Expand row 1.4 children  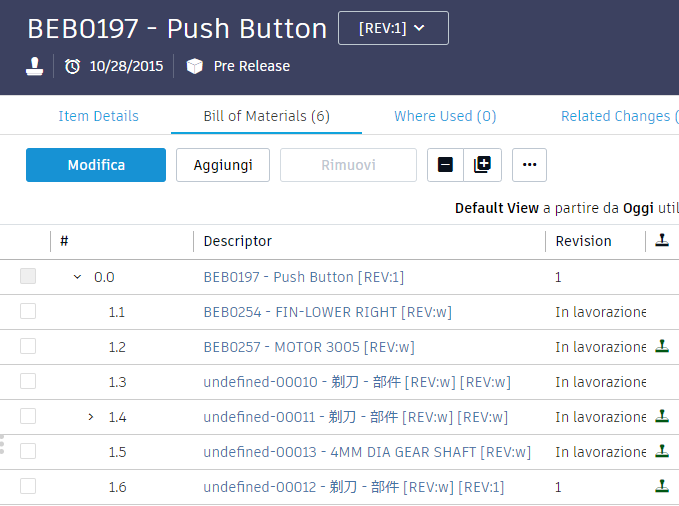pos(91,416)
